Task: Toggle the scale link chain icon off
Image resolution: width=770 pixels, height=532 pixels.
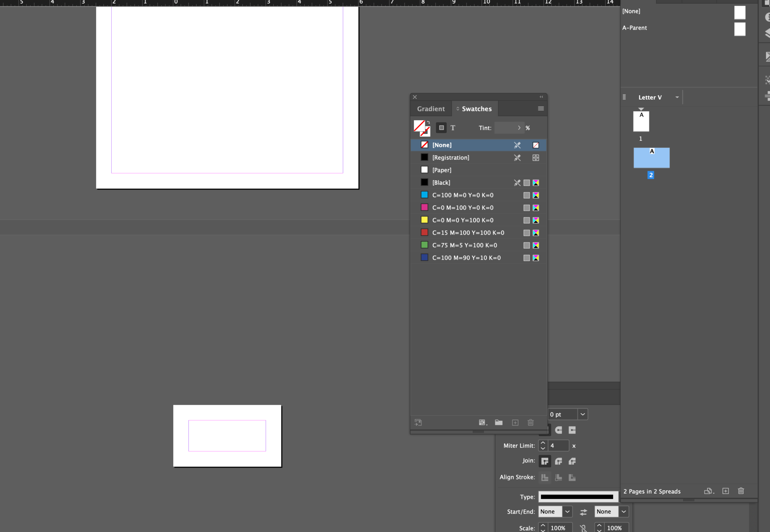Action: [584, 527]
